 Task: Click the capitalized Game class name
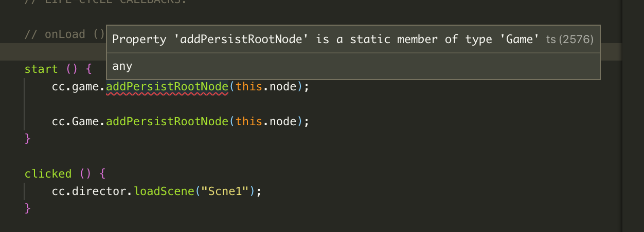point(85,122)
